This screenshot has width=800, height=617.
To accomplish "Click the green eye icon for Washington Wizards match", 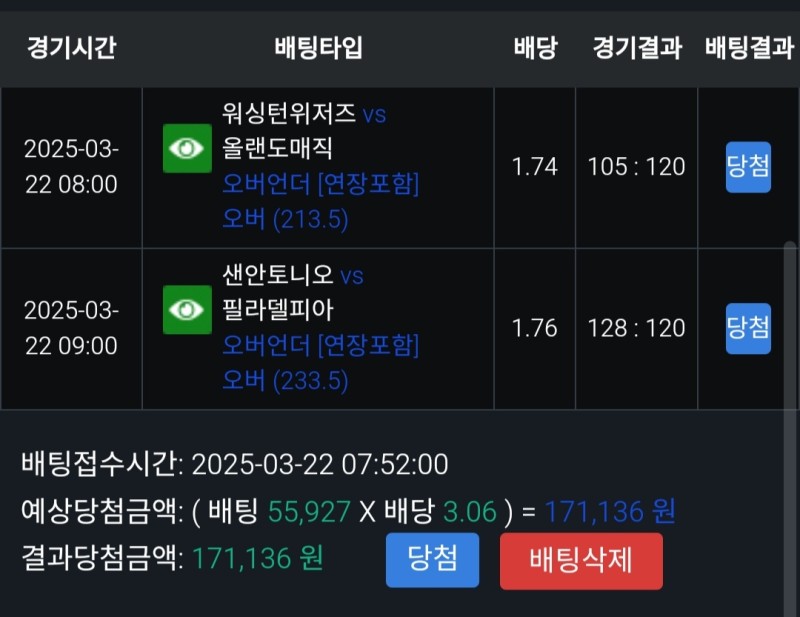I will click(x=187, y=148).
